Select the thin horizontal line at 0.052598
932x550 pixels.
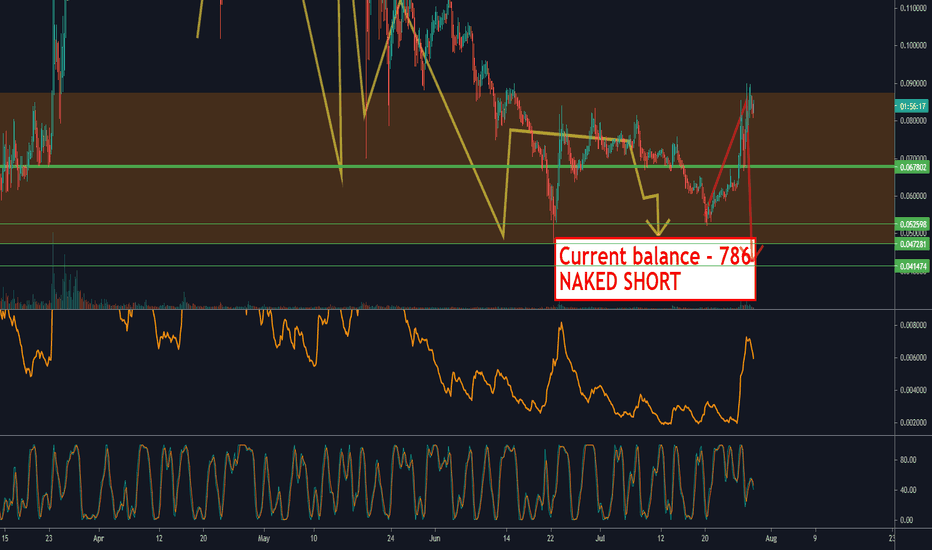click(x=447, y=224)
